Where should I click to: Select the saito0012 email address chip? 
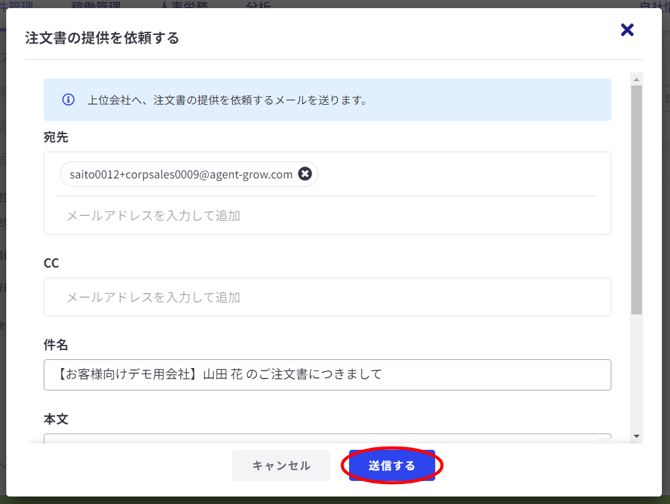click(x=181, y=174)
